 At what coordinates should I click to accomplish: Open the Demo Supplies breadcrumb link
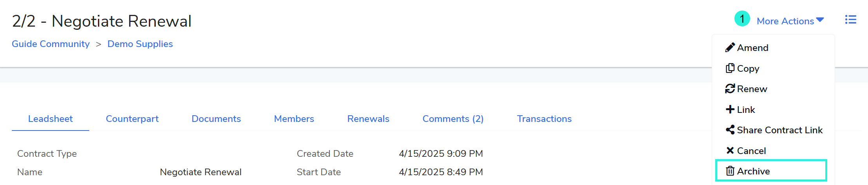click(140, 44)
